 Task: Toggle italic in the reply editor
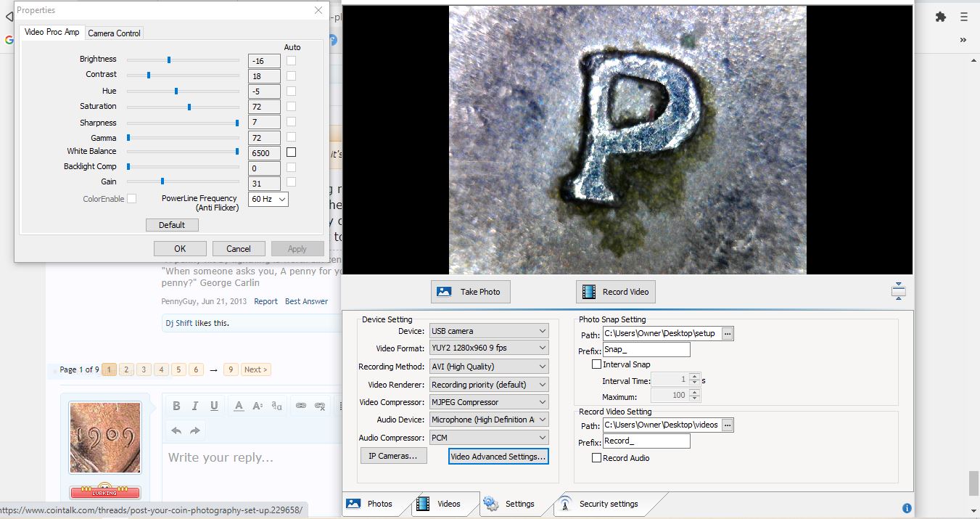pyautogui.click(x=195, y=406)
